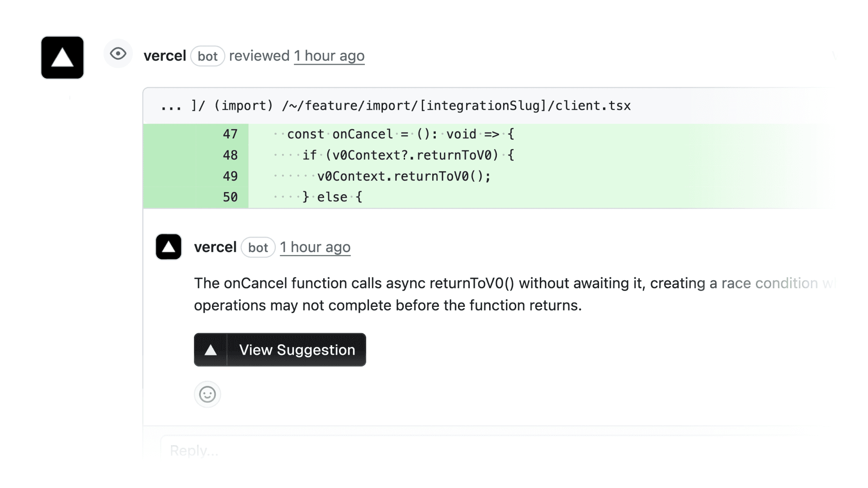Select line number 48 in diff

click(230, 155)
